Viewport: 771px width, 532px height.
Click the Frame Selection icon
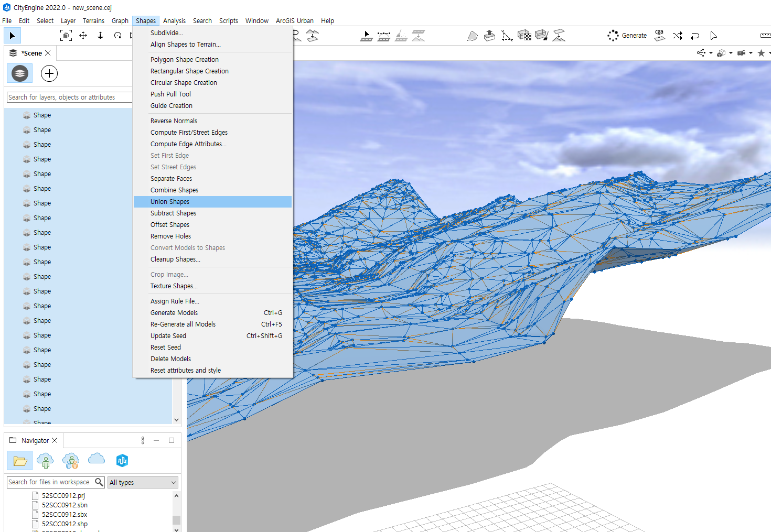(x=66, y=36)
